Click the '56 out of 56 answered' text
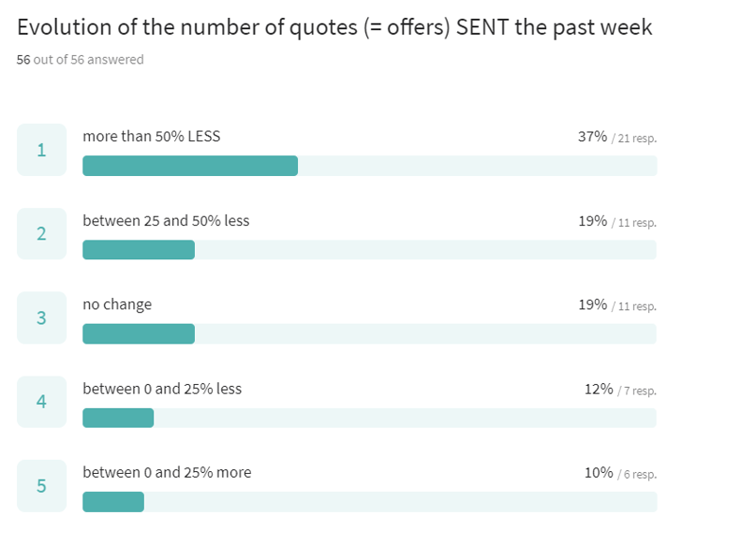 tap(80, 60)
